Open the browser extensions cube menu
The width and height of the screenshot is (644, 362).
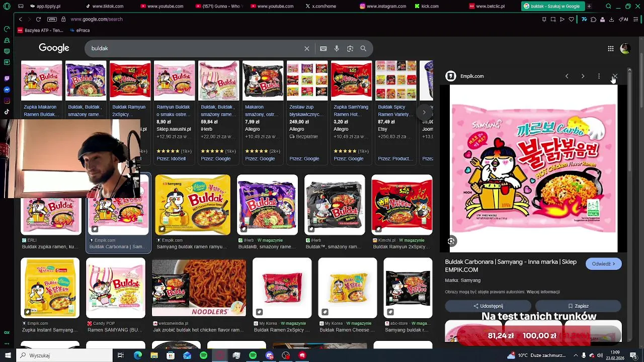(x=593, y=19)
